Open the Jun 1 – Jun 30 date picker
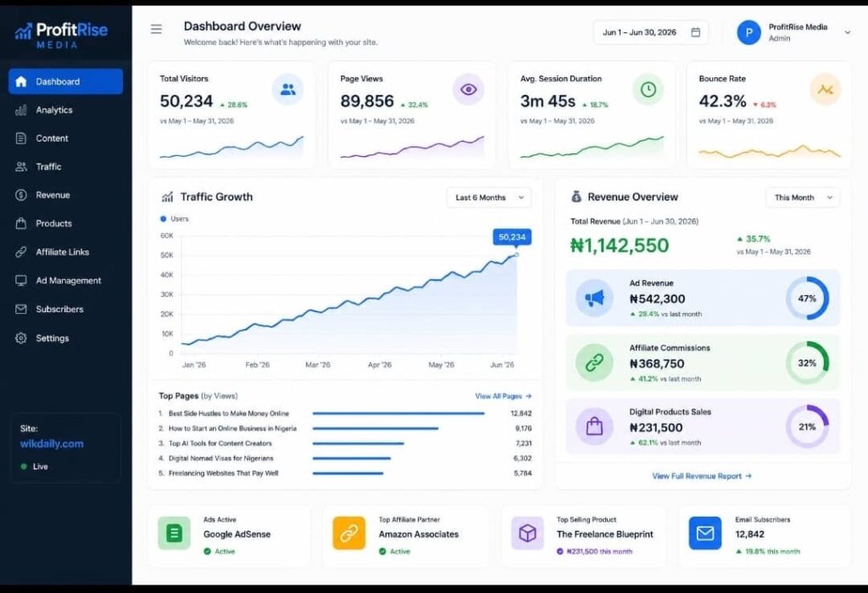This screenshot has height=593, width=868. [x=651, y=32]
